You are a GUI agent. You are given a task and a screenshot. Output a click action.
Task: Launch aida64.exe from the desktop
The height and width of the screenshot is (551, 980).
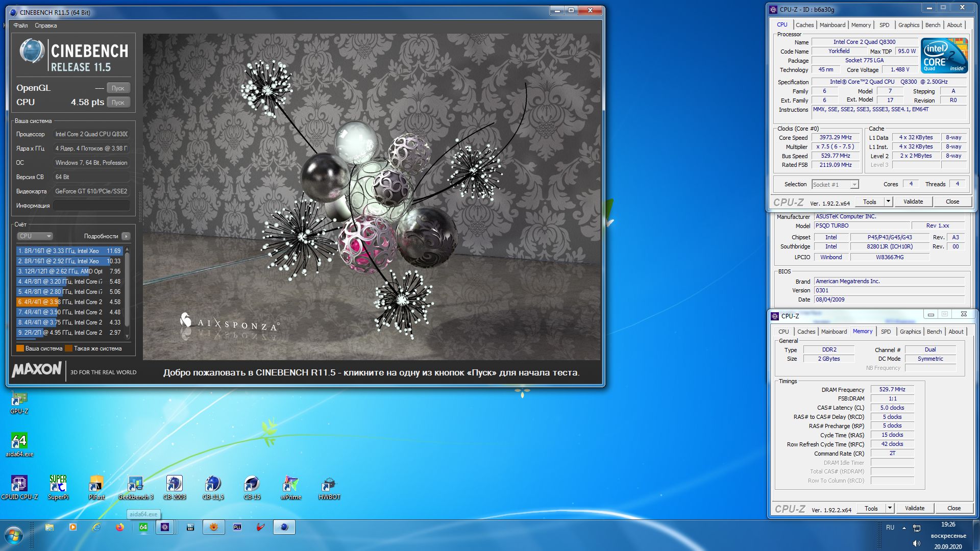tap(19, 444)
